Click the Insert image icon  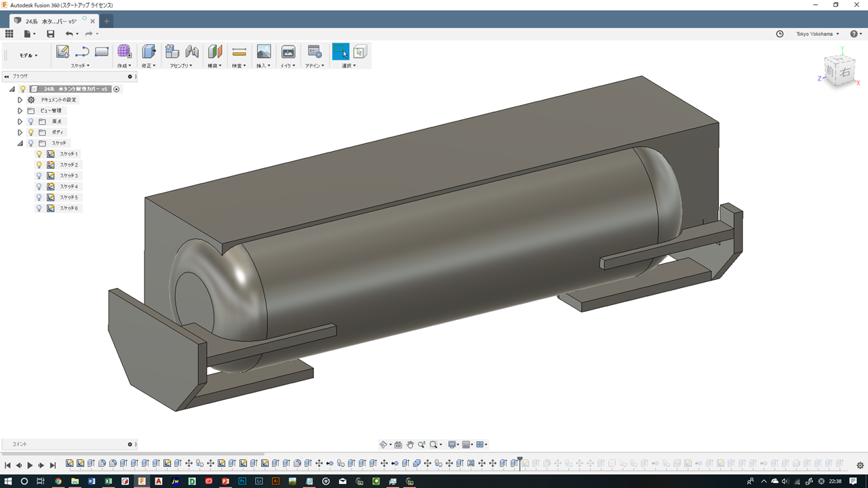tap(264, 52)
